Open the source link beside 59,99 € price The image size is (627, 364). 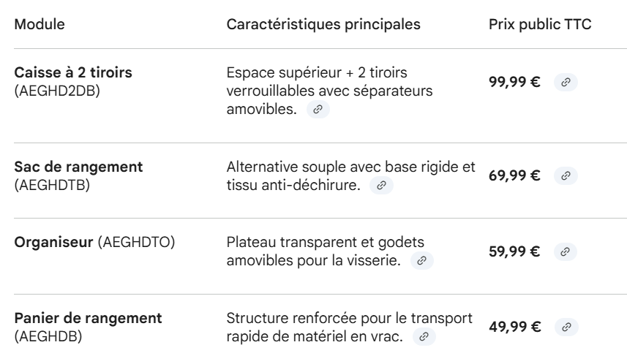click(x=565, y=251)
